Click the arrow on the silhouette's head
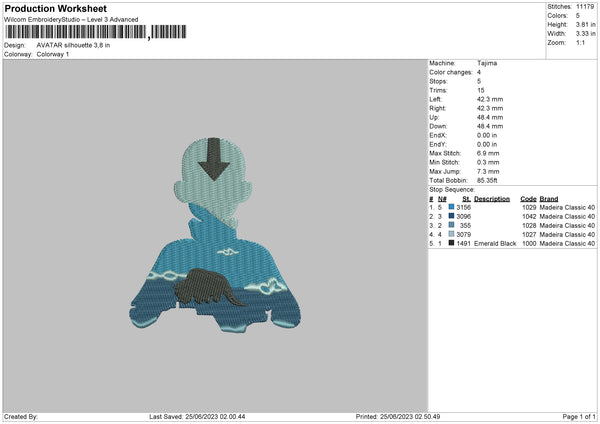 pyautogui.click(x=214, y=159)
